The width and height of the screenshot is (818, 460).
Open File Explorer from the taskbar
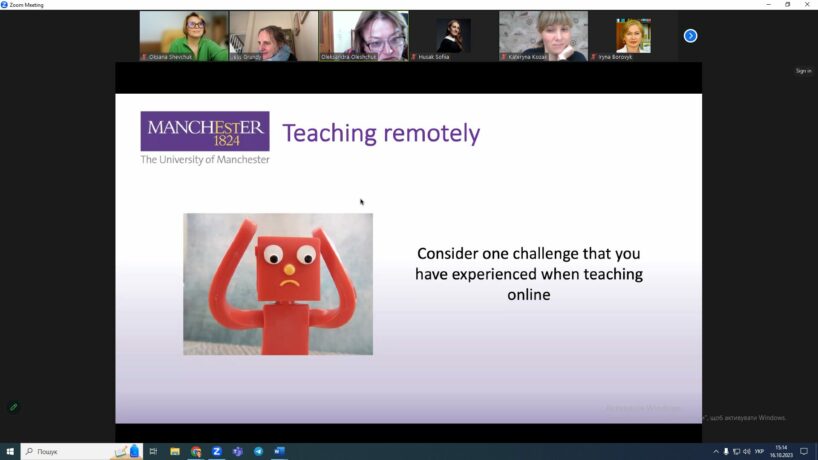(175, 451)
